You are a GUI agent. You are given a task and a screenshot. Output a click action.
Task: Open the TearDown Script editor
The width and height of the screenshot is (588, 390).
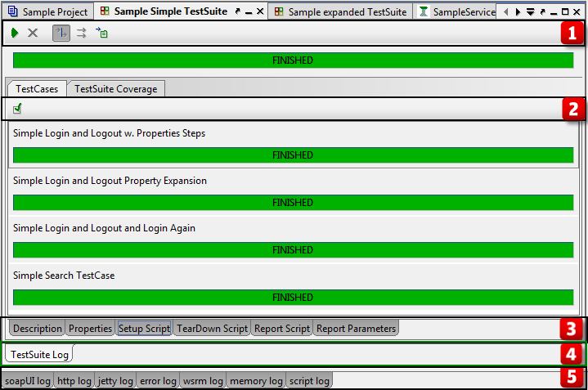(x=212, y=329)
